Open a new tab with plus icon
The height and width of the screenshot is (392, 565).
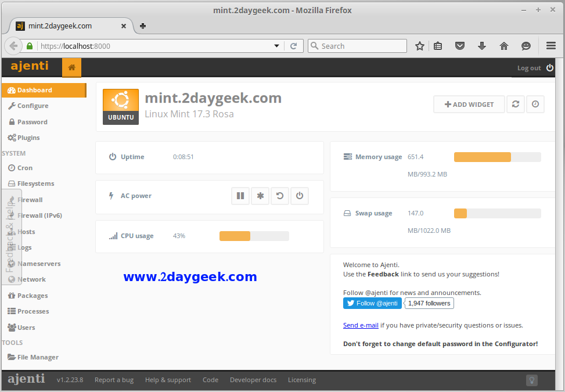point(143,26)
